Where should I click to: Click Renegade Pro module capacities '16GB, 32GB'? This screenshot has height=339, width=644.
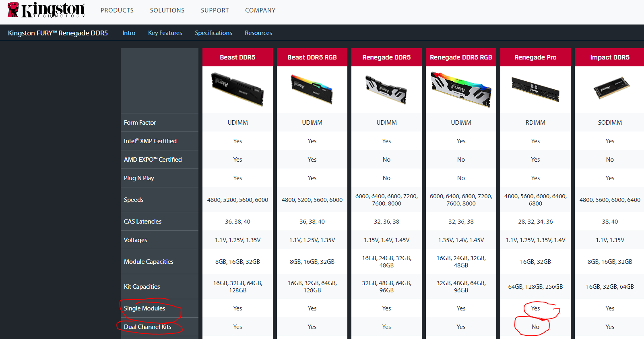535,262
